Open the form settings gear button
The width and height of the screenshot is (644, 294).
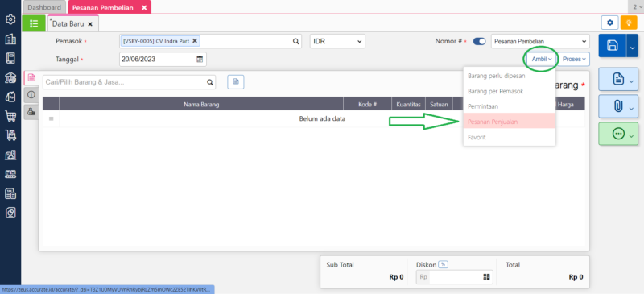coord(610,23)
